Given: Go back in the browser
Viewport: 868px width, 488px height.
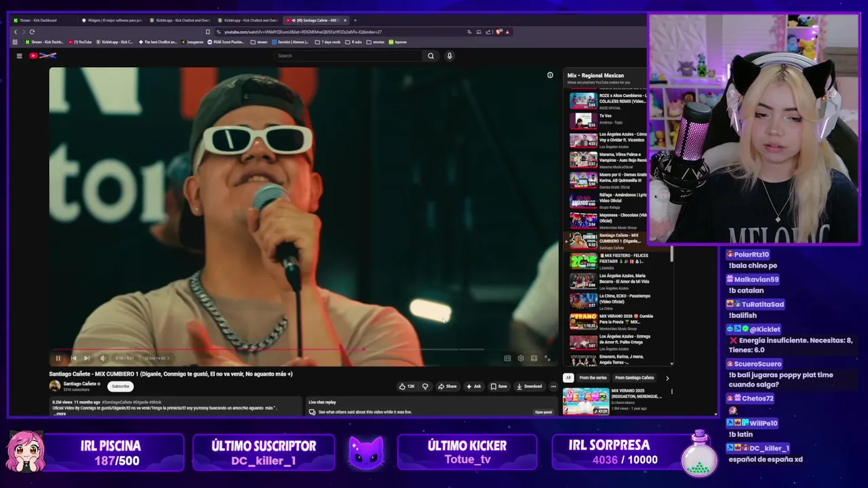Looking at the screenshot, I should tap(16, 32).
